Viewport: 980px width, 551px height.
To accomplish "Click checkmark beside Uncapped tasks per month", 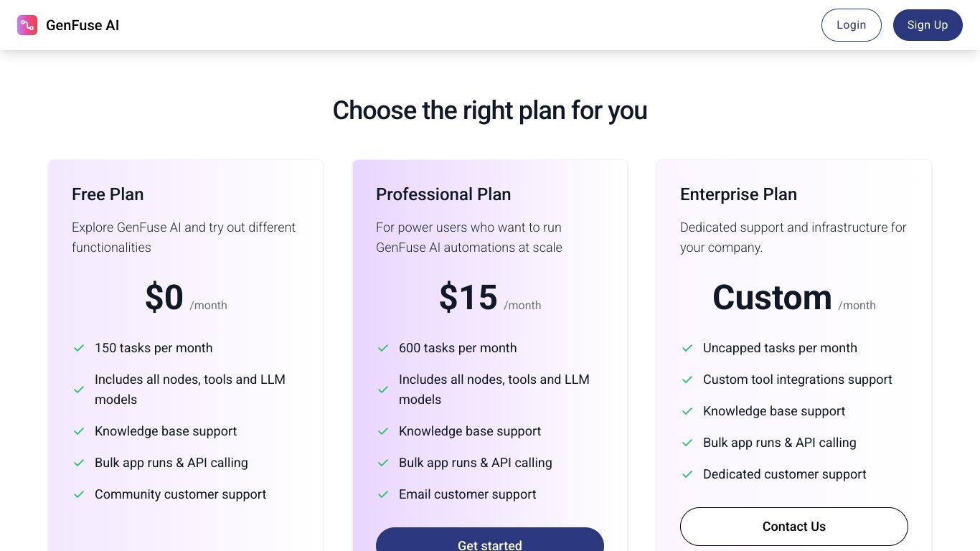I will (687, 348).
